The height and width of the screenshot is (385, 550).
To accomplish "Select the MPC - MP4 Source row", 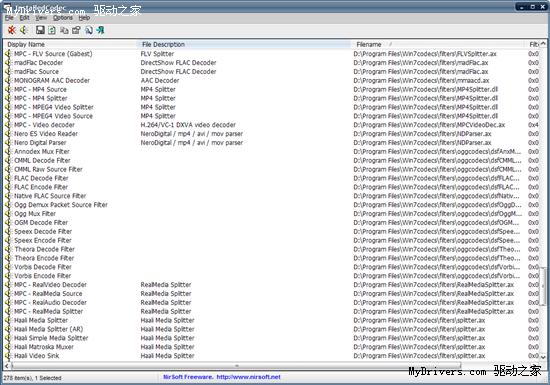I will point(272,89).
